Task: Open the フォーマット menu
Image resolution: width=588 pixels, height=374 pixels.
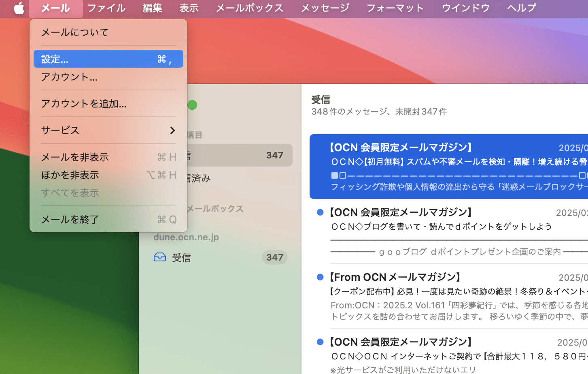Action: pyautogui.click(x=395, y=8)
